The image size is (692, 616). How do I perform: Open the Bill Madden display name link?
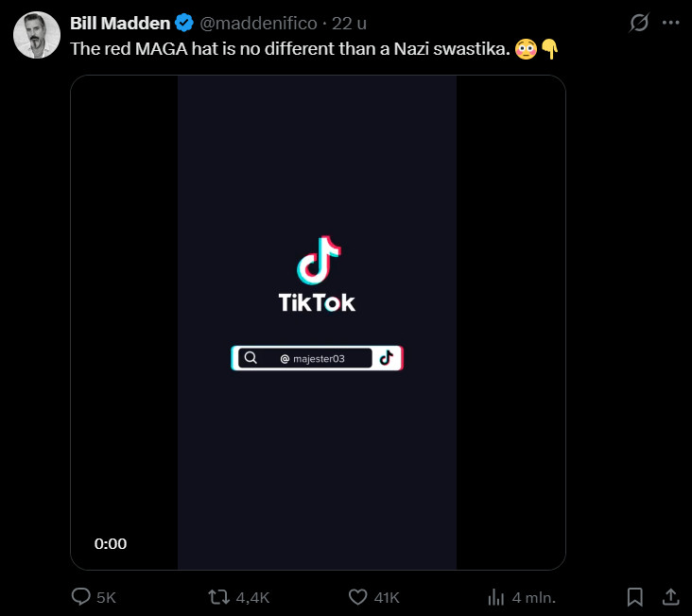[119, 24]
